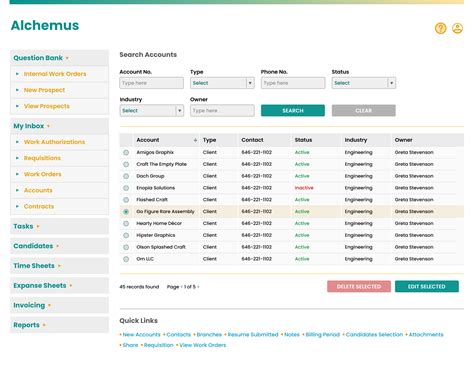Follow the New Accounts quick link
Viewport: 474px width, 366px height.
pos(142,335)
